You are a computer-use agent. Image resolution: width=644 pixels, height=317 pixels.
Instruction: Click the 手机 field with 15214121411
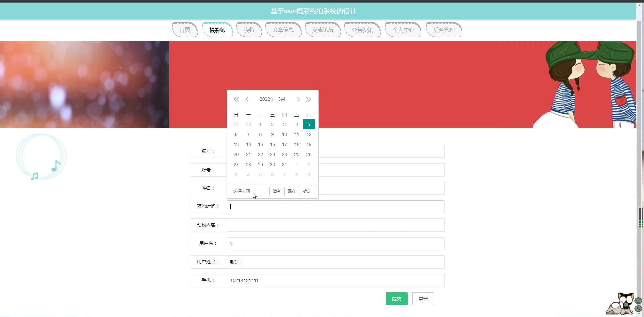click(x=335, y=280)
